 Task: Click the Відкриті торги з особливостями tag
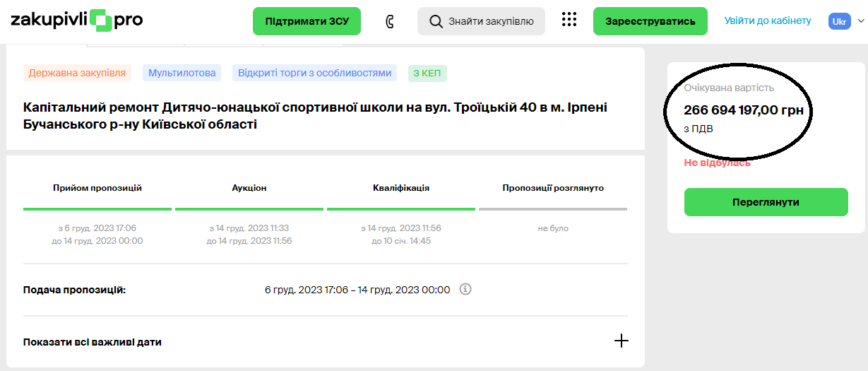(314, 73)
